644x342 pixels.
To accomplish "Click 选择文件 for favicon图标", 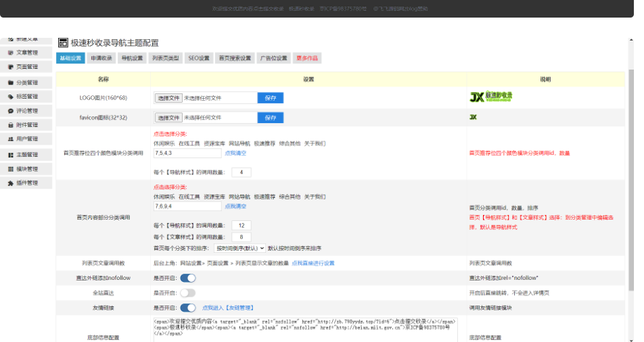I will [168, 118].
